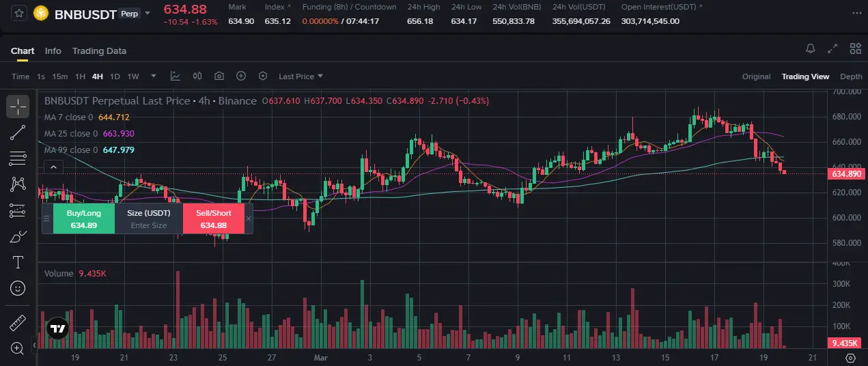This screenshot has width=868, height=366.
Task: Open the Open Interest(USDT) link
Action: click(661, 7)
